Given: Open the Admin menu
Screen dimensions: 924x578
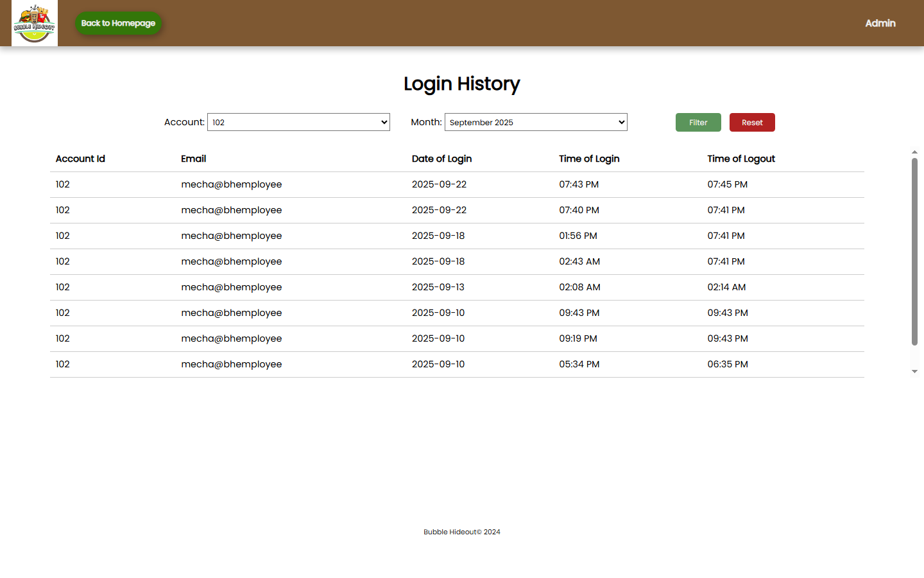Looking at the screenshot, I should click(880, 23).
